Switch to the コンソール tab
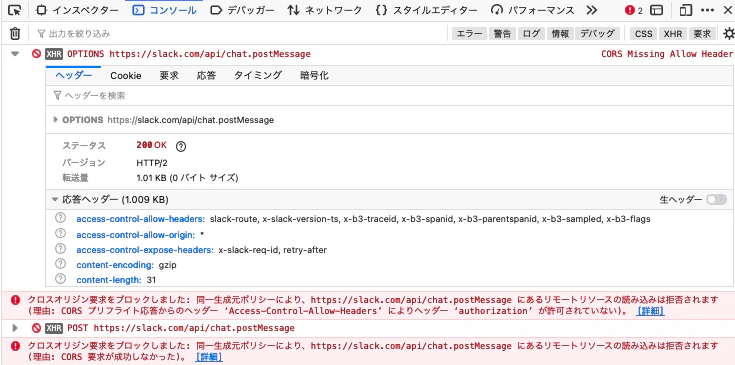Image resolution: width=735 pixels, height=365 pixels. [x=164, y=10]
